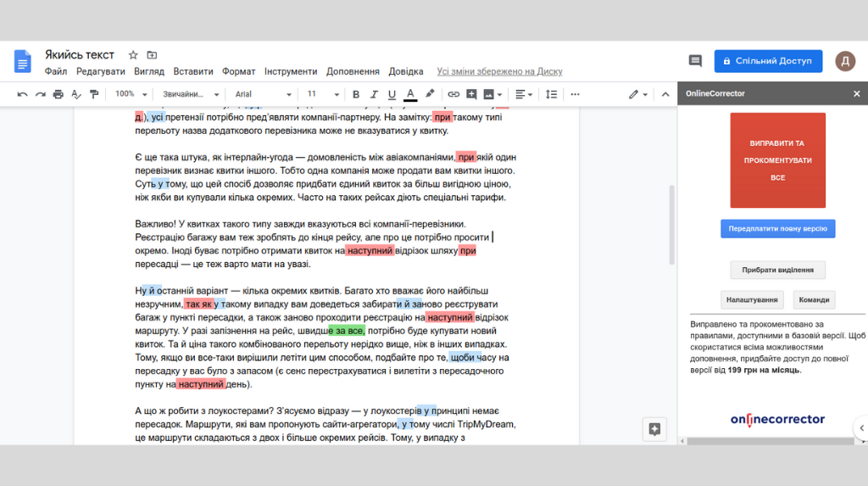
Task: Click the link Усі зміни збережено на Диску
Action: click(499, 71)
